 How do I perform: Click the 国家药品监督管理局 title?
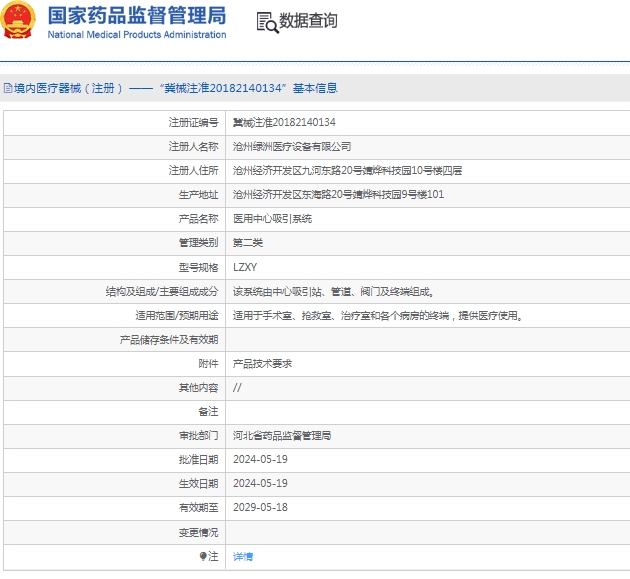pos(137,16)
